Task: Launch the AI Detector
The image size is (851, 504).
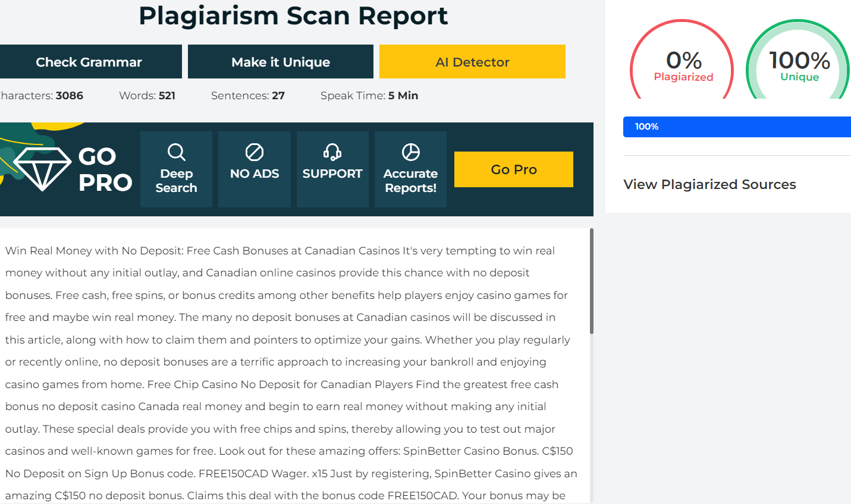Action: pyautogui.click(x=472, y=62)
